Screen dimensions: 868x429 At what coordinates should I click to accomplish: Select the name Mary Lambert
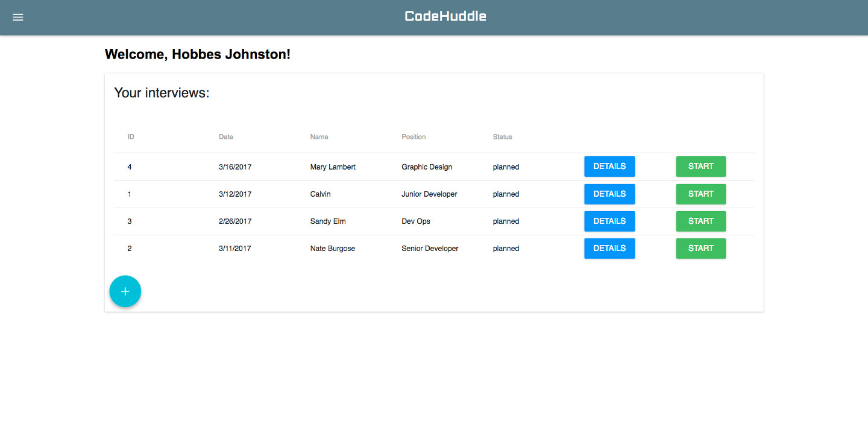(333, 167)
